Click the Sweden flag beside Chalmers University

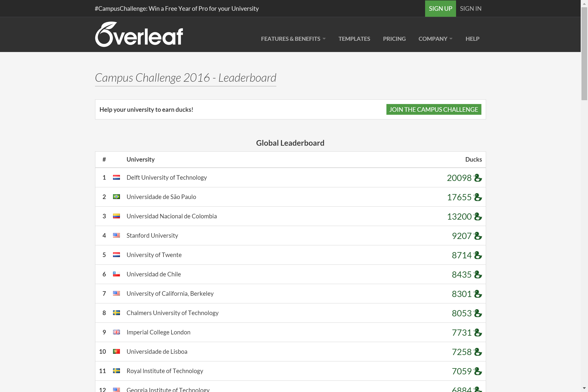coord(116,313)
